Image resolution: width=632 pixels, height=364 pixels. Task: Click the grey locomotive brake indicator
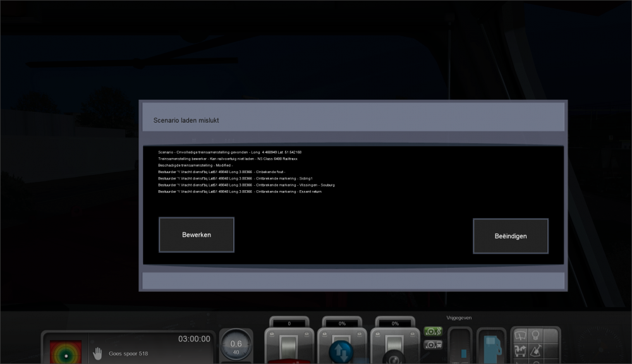433,344
